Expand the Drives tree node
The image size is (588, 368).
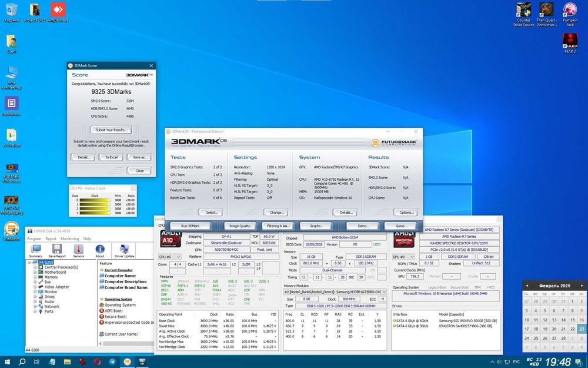(35, 297)
